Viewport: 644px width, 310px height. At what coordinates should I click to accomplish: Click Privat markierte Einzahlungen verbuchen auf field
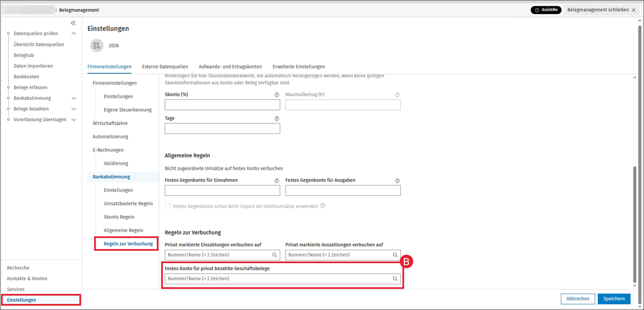click(222, 255)
